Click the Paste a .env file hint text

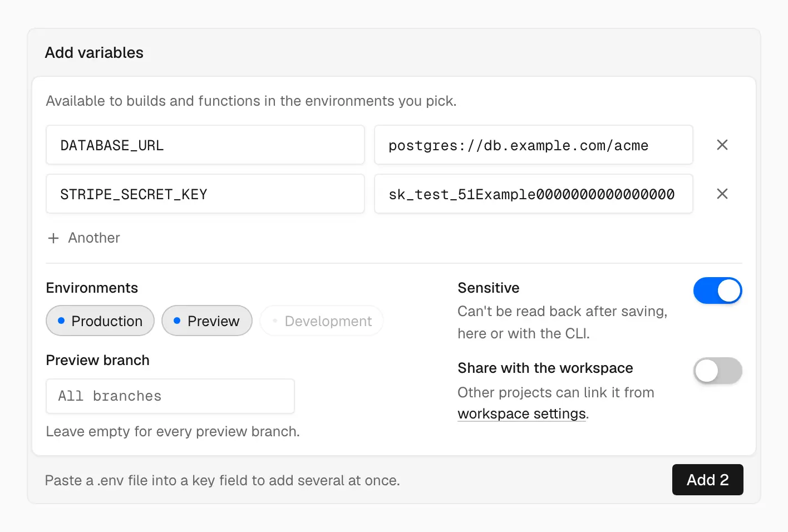(223, 480)
